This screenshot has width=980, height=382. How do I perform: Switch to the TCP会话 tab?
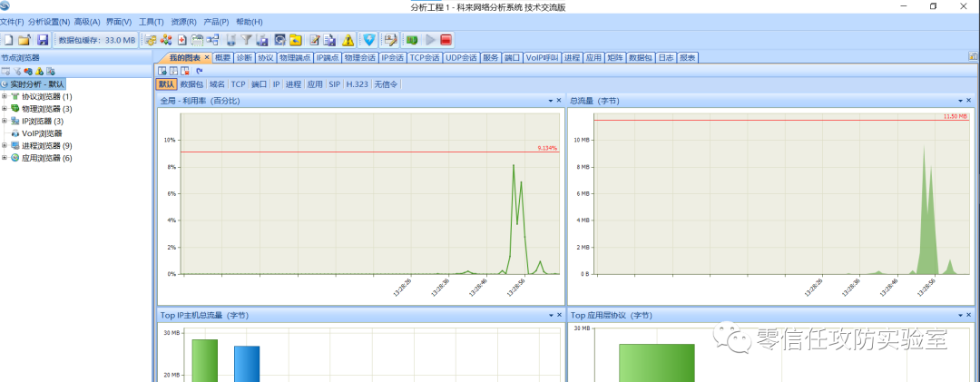click(x=425, y=57)
